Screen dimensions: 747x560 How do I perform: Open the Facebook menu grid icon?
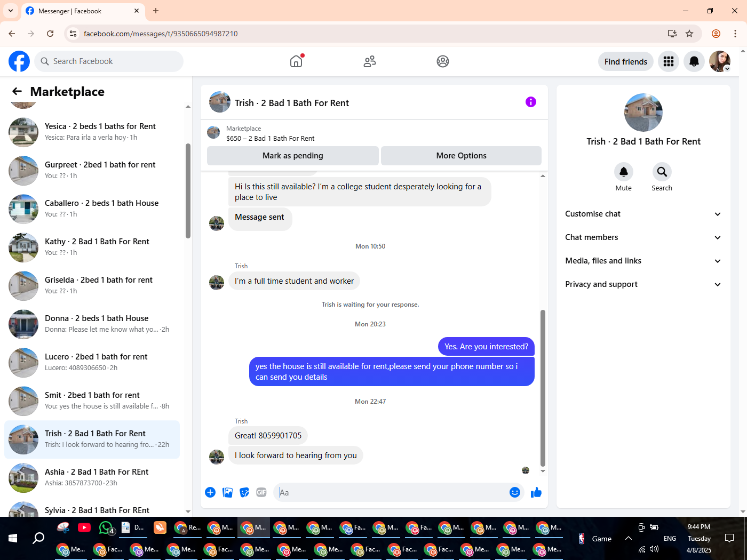click(x=669, y=61)
